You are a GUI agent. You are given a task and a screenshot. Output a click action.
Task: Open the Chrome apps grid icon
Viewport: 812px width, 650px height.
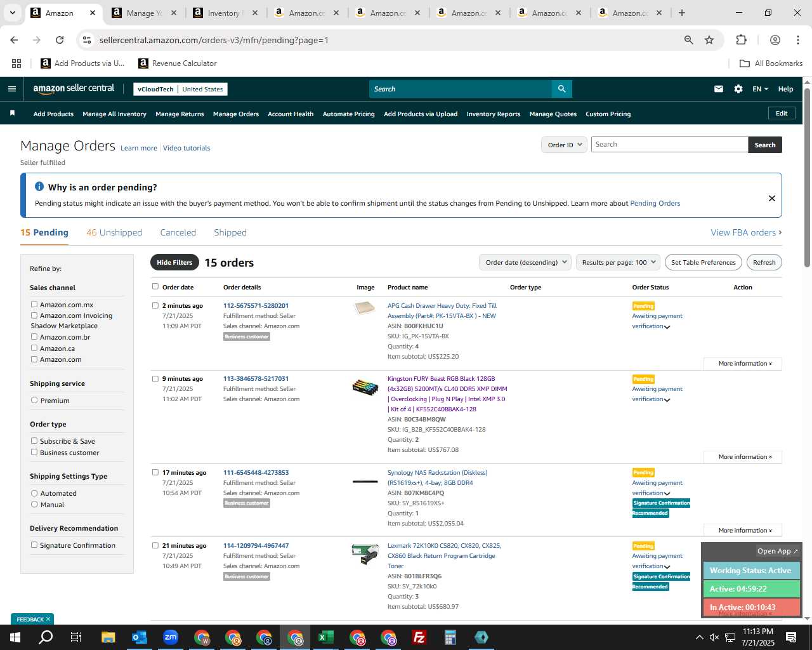16,63
